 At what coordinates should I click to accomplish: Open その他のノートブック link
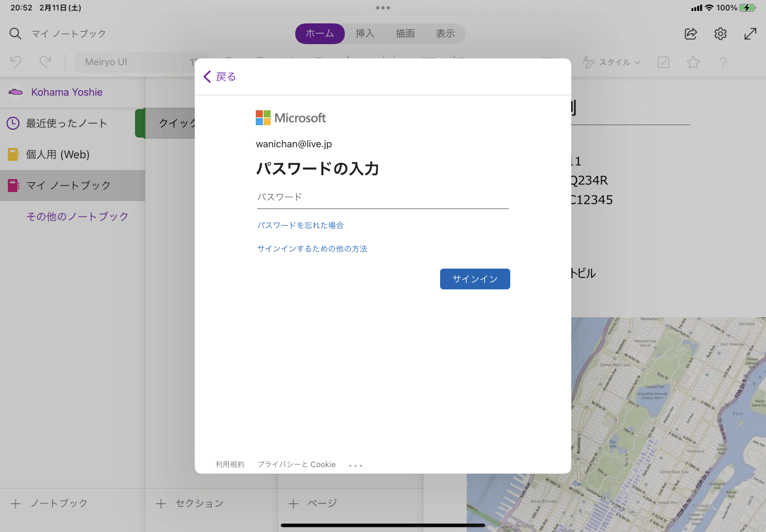pyautogui.click(x=77, y=216)
